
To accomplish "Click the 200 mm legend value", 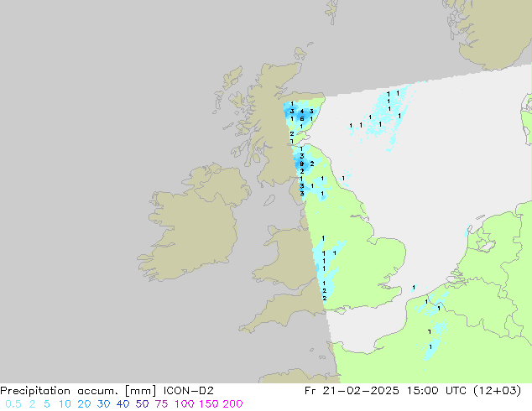I will pos(232,404).
